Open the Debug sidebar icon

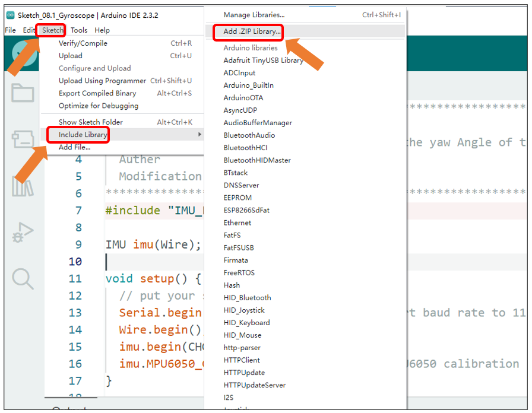(x=23, y=233)
